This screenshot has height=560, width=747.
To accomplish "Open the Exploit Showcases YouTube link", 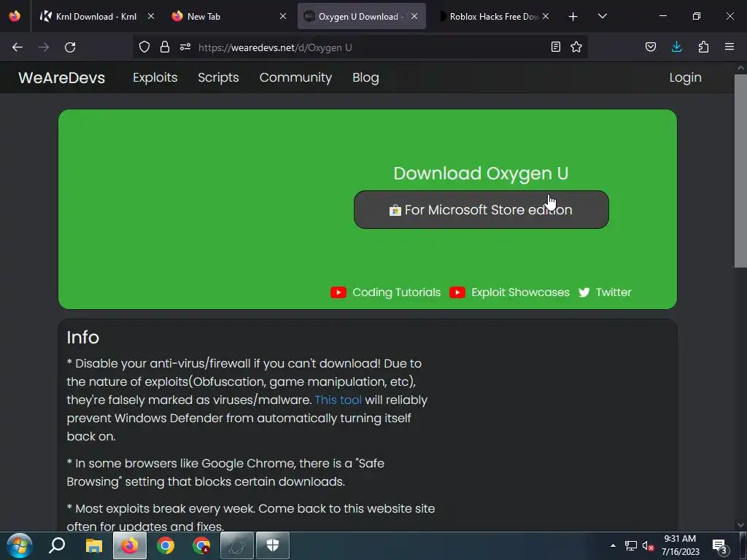I will (x=520, y=292).
